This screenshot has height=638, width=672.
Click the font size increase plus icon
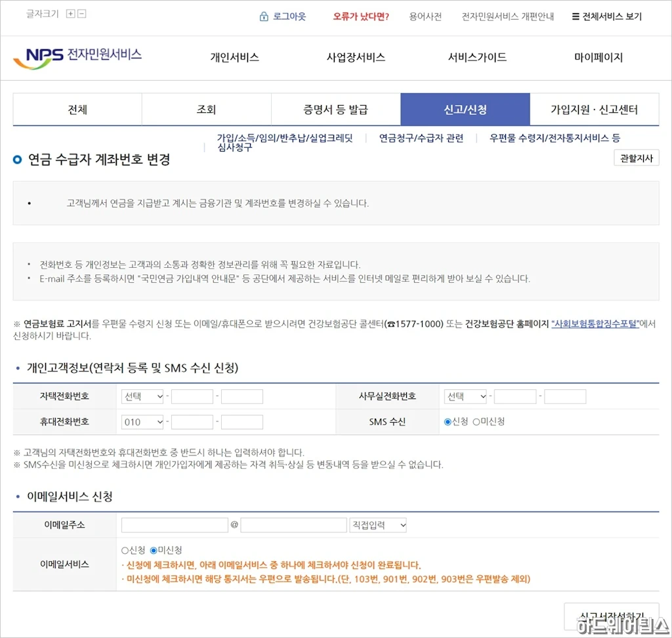point(70,14)
